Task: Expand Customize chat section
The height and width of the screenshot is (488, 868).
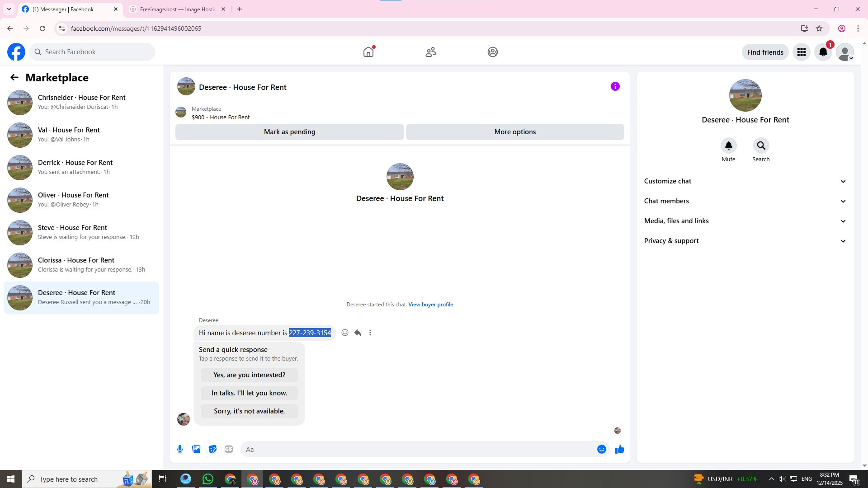Action: tap(745, 181)
